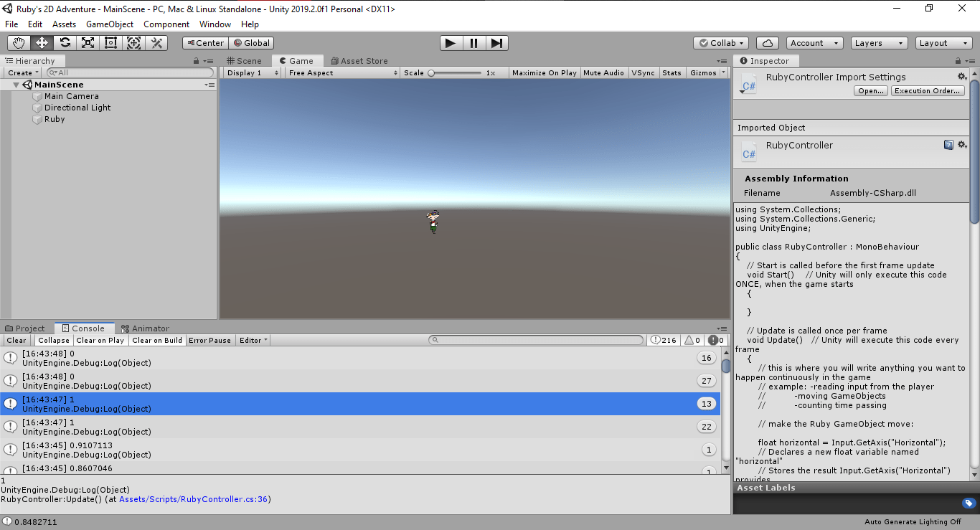
Task: Toggle Maximize On Play
Action: tap(545, 72)
